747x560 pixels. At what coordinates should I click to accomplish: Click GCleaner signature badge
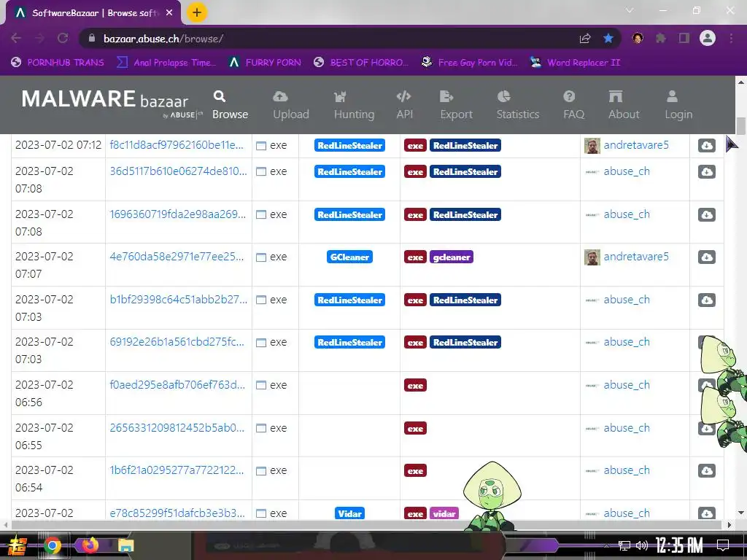[x=349, y=257]
